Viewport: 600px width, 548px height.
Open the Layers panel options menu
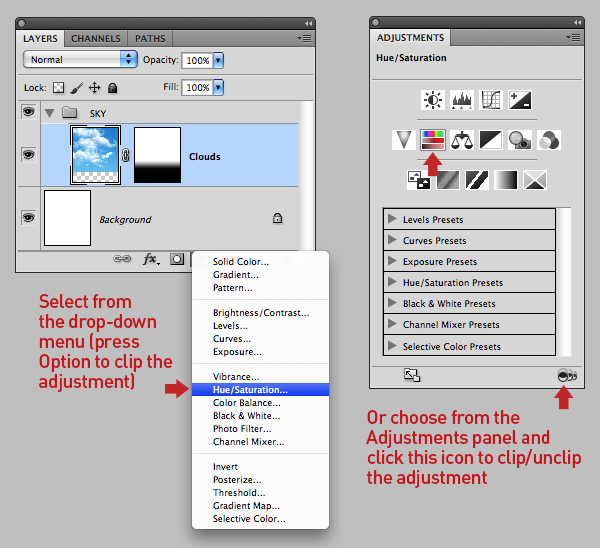click(304, 39)
